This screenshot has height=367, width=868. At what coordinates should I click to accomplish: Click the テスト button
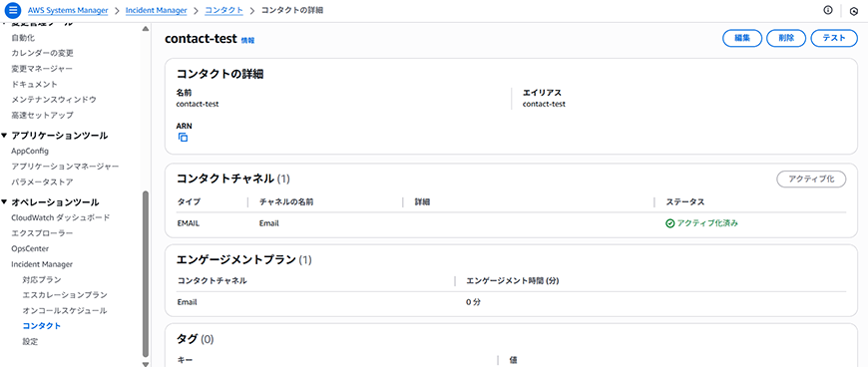(x=834, y=38)
